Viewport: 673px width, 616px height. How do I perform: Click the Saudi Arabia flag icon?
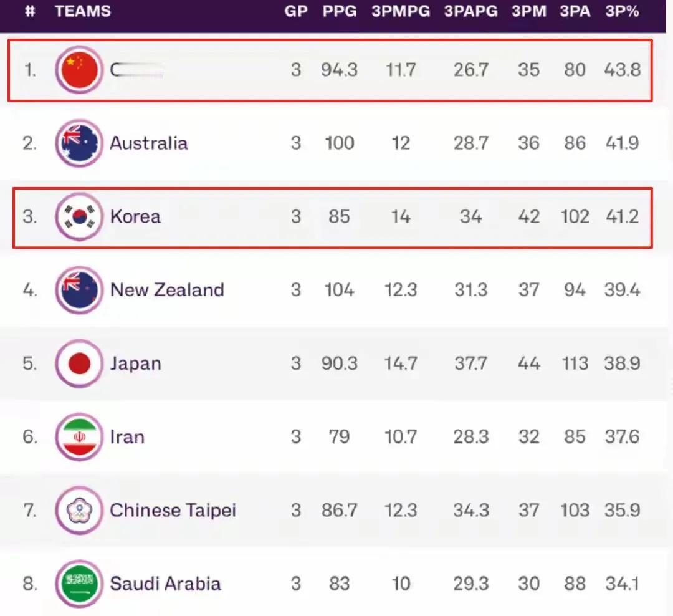[x=79, y=584]
